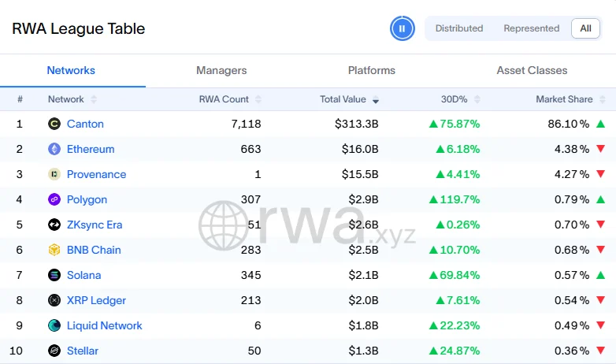This screenshot has width=616, height=364.
Task: Pause the league table auto-rotation
Action: (402, 28)
